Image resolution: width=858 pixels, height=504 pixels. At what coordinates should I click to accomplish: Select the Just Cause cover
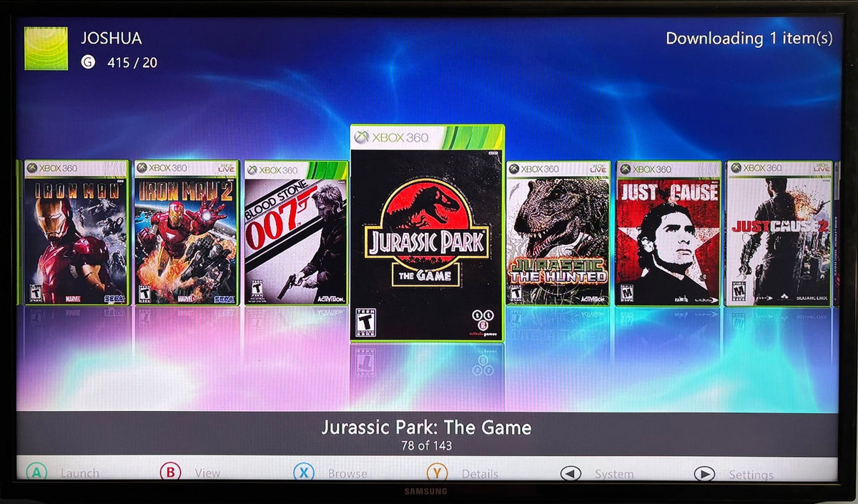(668, 232)
